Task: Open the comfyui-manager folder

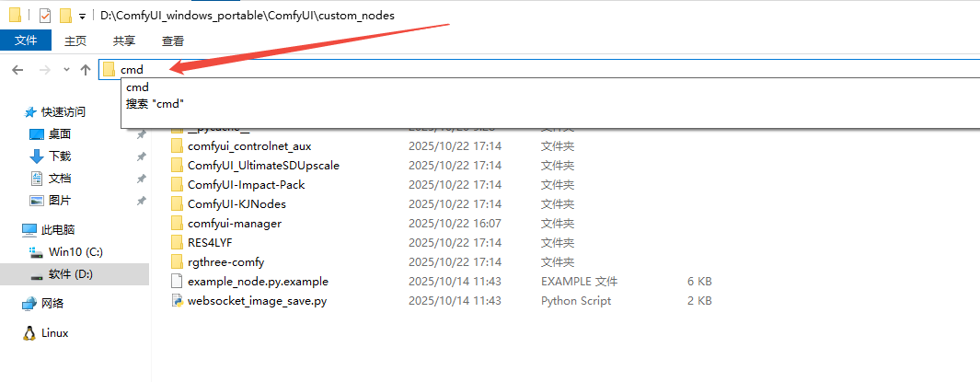Action: (234, 224)
